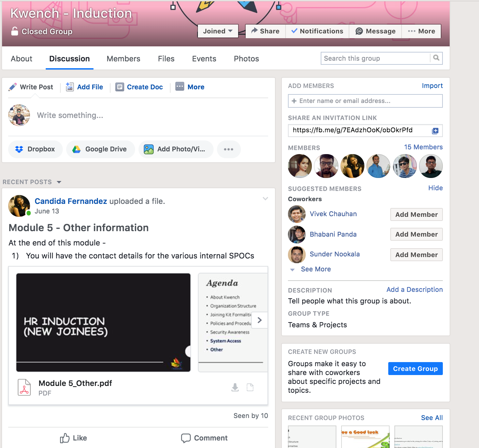Open Candida Fernandez profile link
479x448 pixels.
[71, 201]
